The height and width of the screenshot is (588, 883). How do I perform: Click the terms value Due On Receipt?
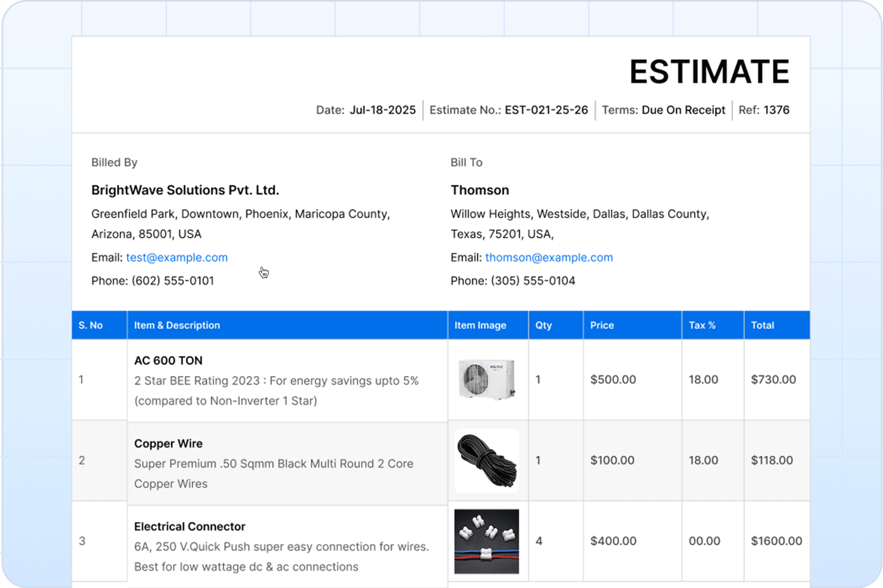683,110
